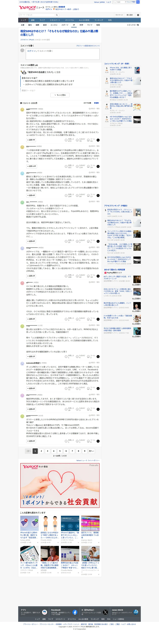Image resolution: width=159 pixels, height=644 pixels.
Task: Expand 返信0件 under sta's comment
Action: (31, 409)
